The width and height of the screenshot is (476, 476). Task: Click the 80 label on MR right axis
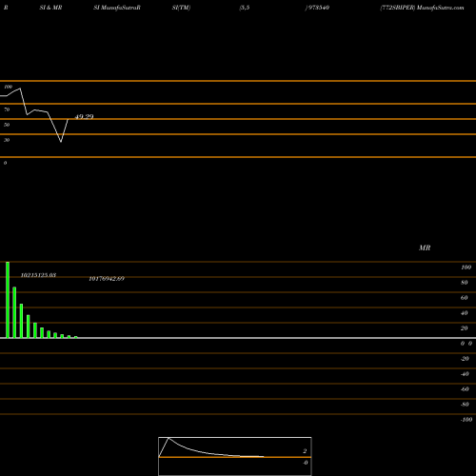click(x=465, y=283)
